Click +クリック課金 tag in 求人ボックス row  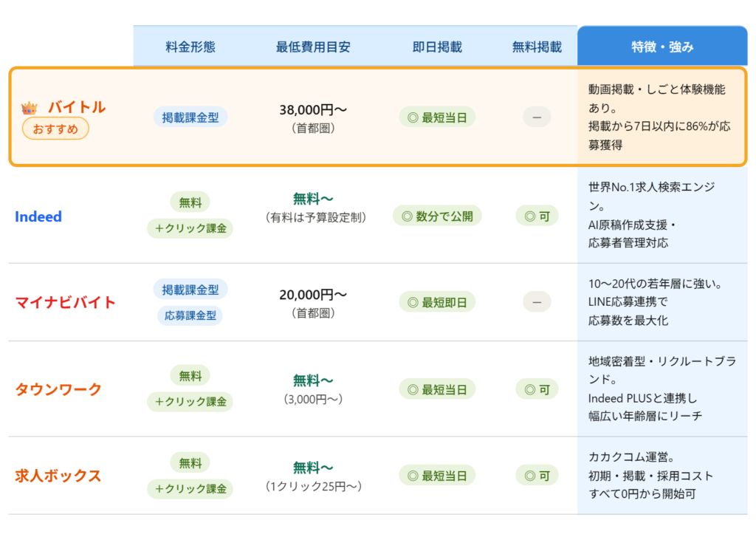(190, 489)
